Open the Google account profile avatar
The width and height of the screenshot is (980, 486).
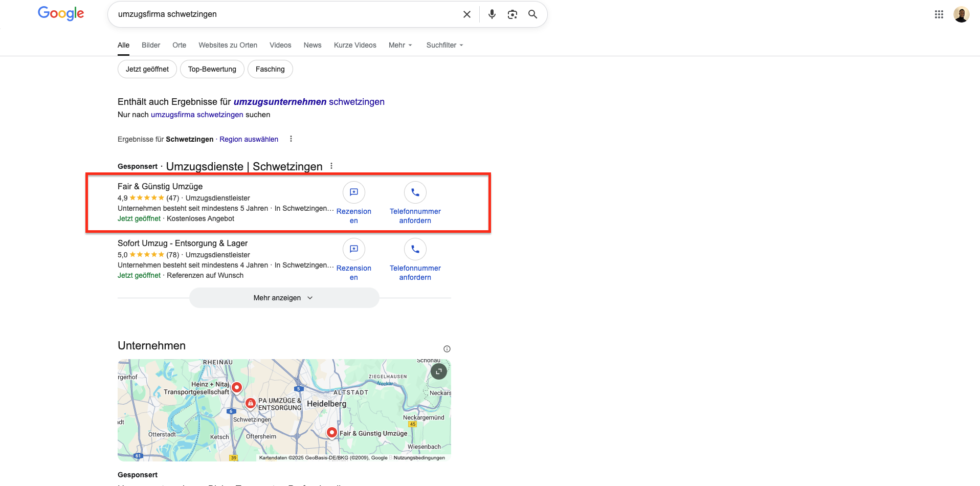[x=962, y=14]
